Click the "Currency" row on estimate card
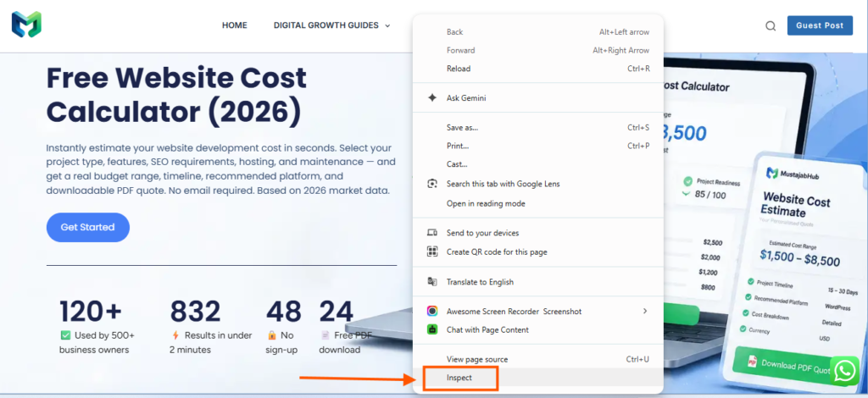Viewport: 868px width, 398px height. pos(755,330)
